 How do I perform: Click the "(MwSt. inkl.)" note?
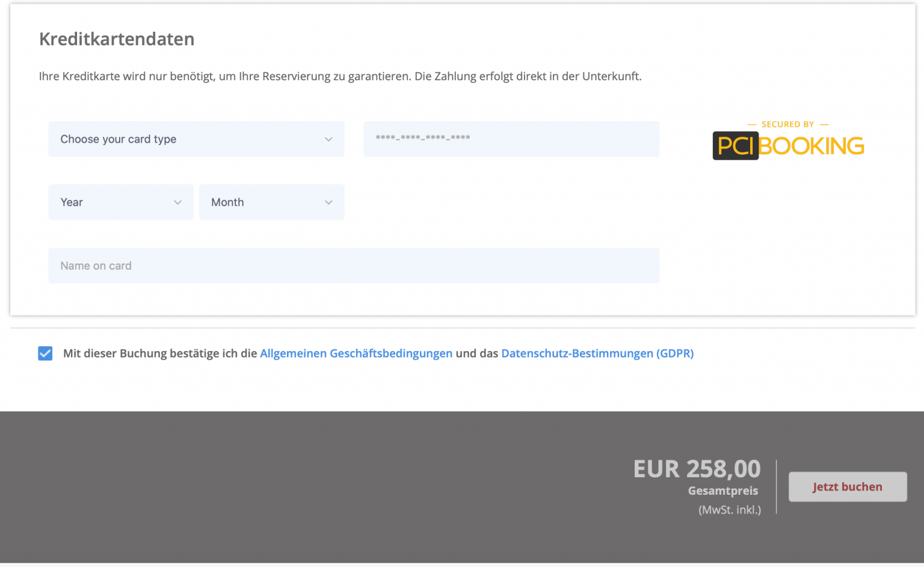729,510
